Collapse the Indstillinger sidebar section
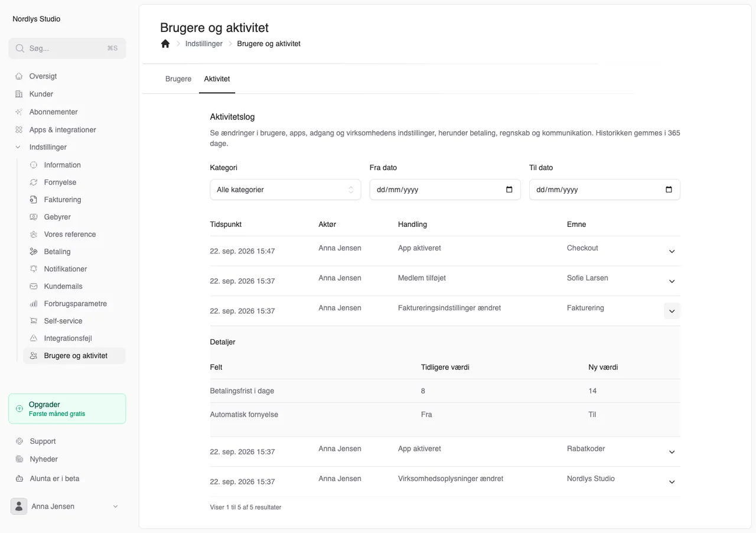 pos(18,147)
